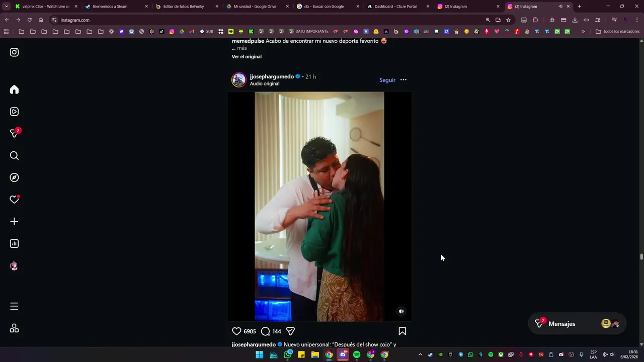Go to the Home feed in sidebar
This screenshot has height=362, width=644.
(14, 89)
